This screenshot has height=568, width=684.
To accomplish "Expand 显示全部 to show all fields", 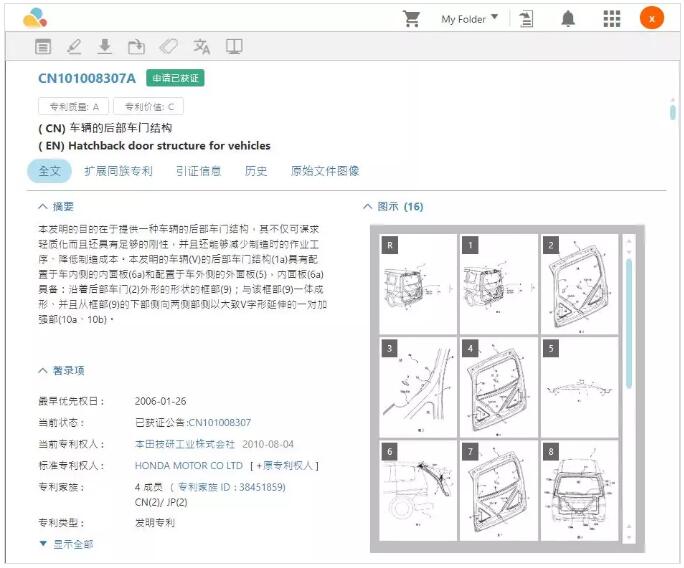I will pos(66,544).
